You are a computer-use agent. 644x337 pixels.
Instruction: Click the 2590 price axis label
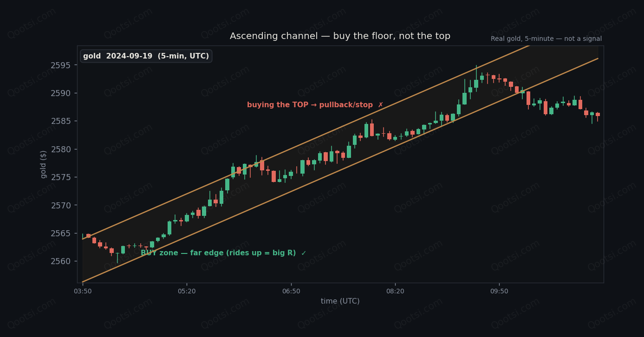(x=60, y=93)
